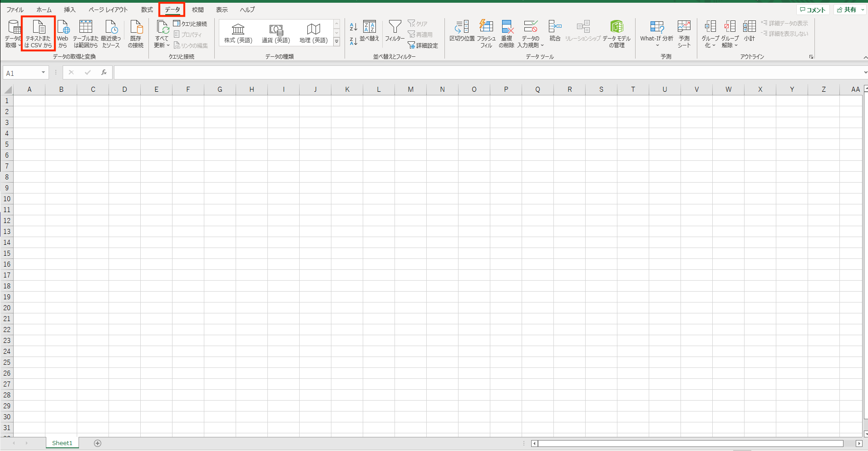
Task: Click the テキストまたは CSV から import icon
Action: pos(39,34)
